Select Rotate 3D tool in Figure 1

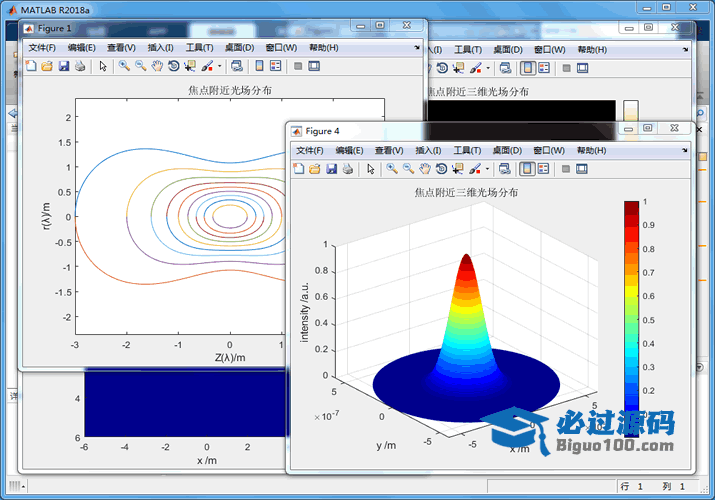[x=173, y=66]
